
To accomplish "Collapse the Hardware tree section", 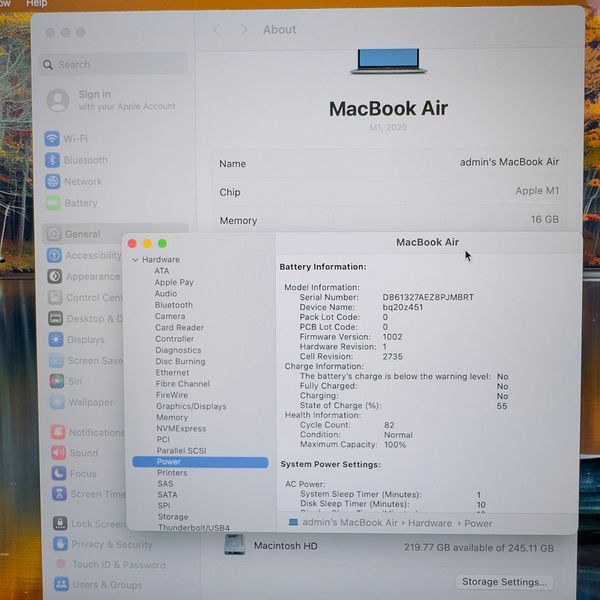I will [x=135, y=260].
